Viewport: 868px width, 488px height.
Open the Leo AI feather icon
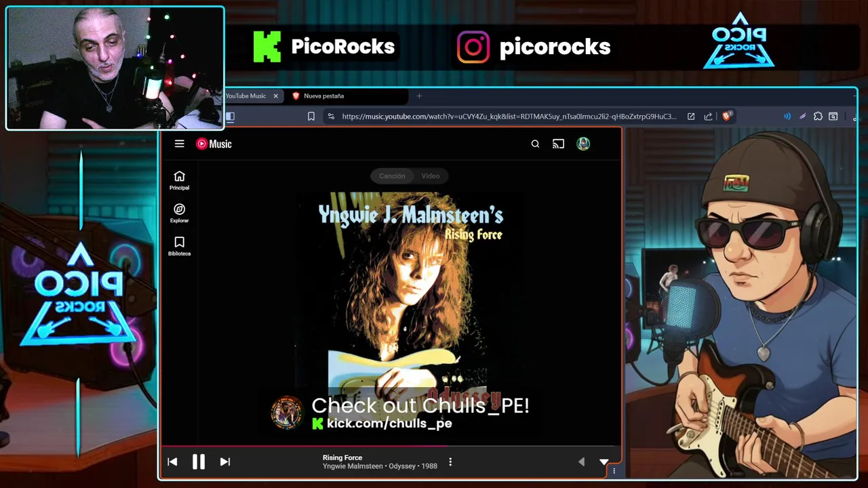[803, 117]
